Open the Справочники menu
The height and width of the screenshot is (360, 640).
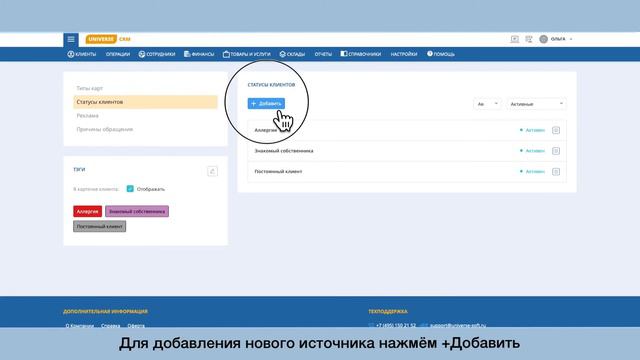(x=361, y=54)
